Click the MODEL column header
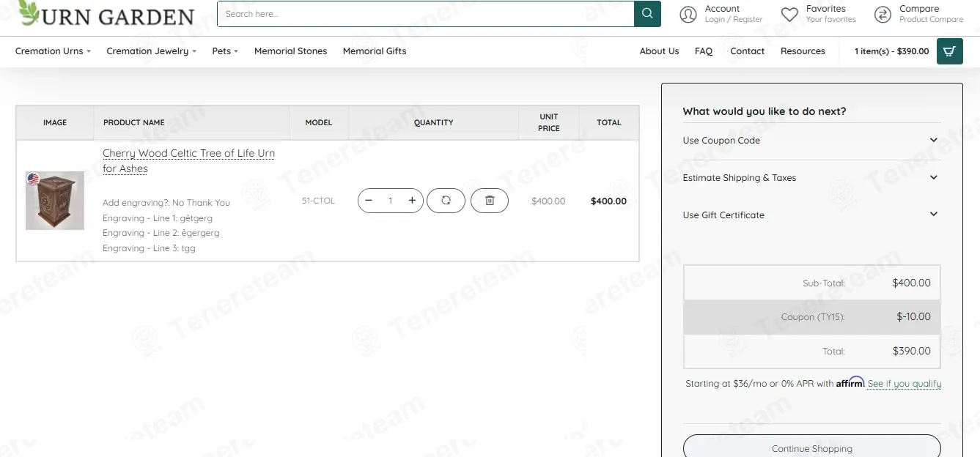Viewport: 980px width, 457px height. (319, 122)
